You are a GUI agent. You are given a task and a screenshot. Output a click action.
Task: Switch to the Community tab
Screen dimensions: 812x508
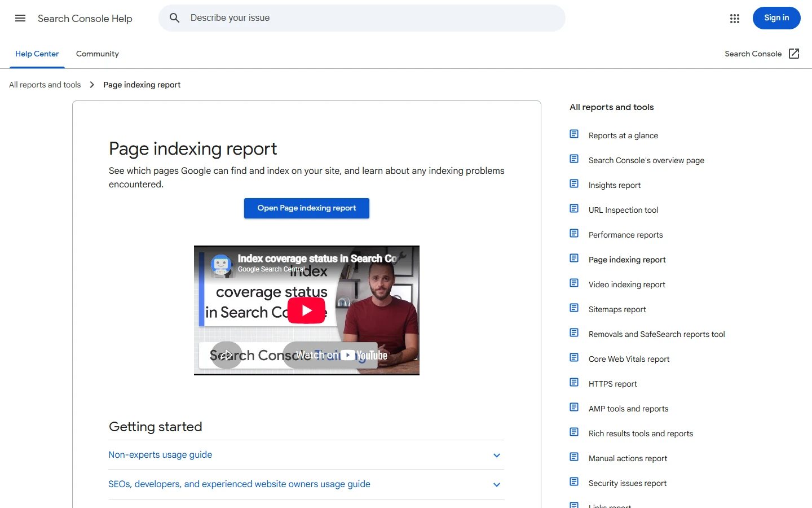pos(98,54)
